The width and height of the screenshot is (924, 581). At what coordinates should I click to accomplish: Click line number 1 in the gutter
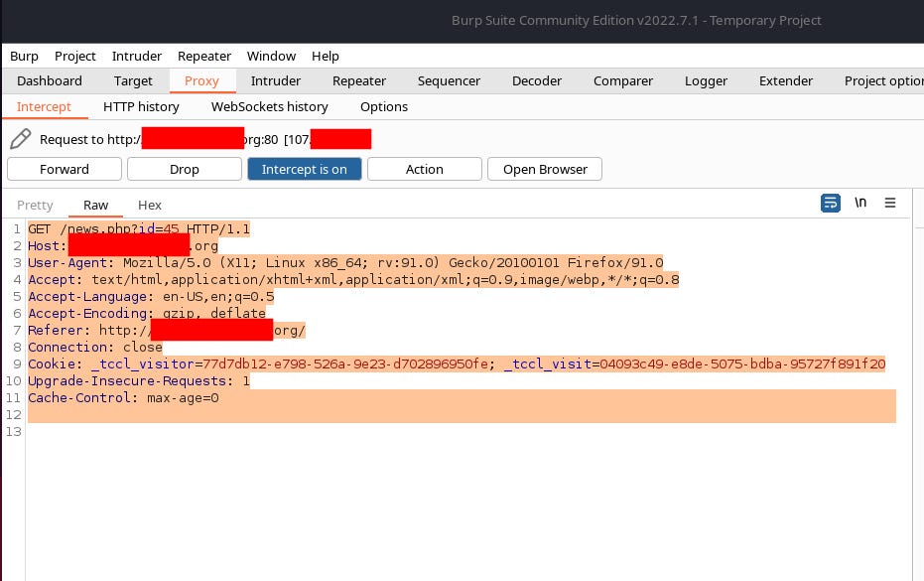(17, 228)
